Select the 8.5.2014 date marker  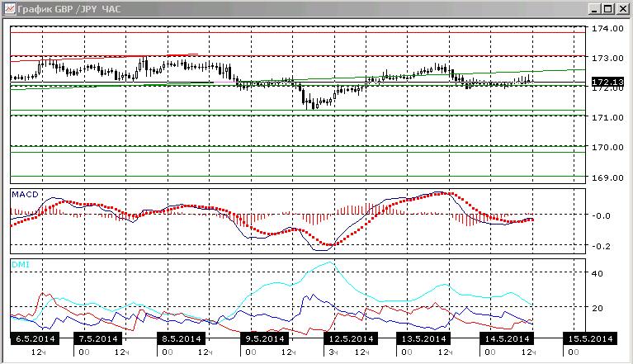(182, 338)
